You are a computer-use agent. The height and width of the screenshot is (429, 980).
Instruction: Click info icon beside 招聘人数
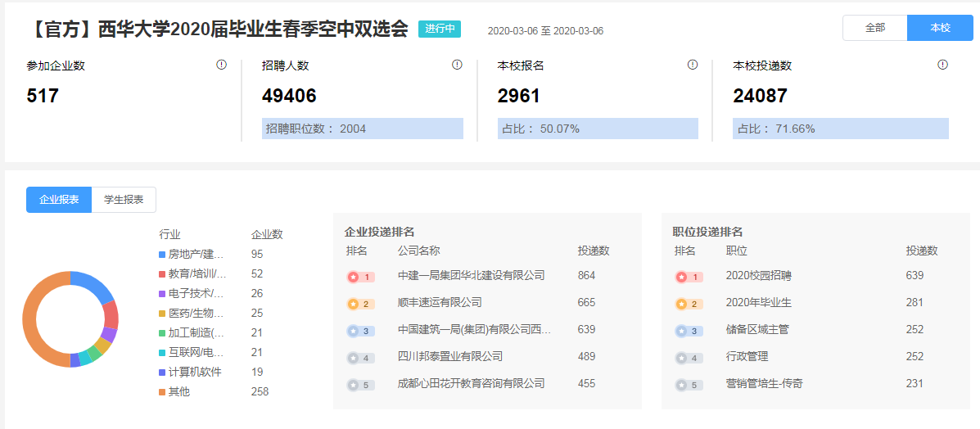[x=457, y=65]
